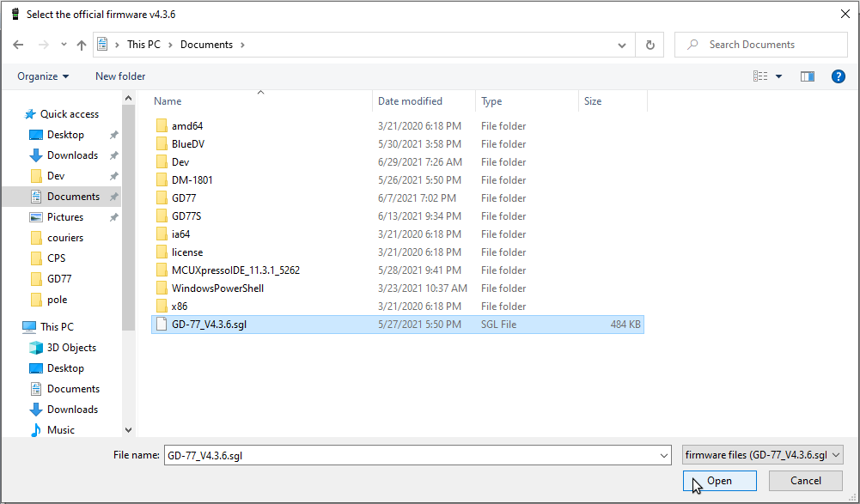
Task: Click the Up one level arrow
Action: [82, 45]
